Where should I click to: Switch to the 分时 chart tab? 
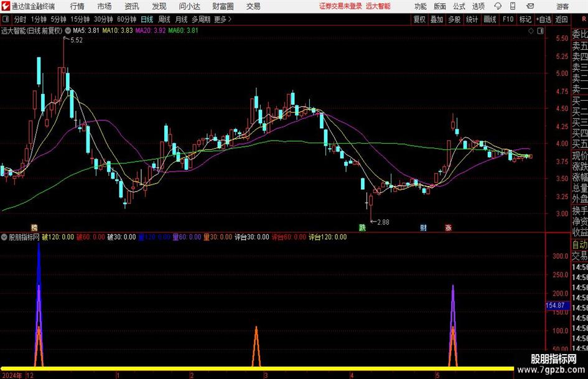21,19
